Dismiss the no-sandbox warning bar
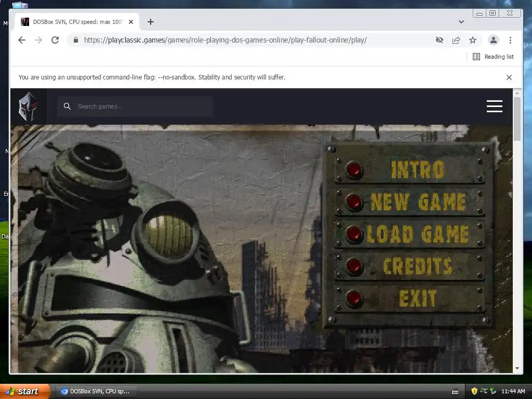Viewport: 532px width, 399px height. 509,77
